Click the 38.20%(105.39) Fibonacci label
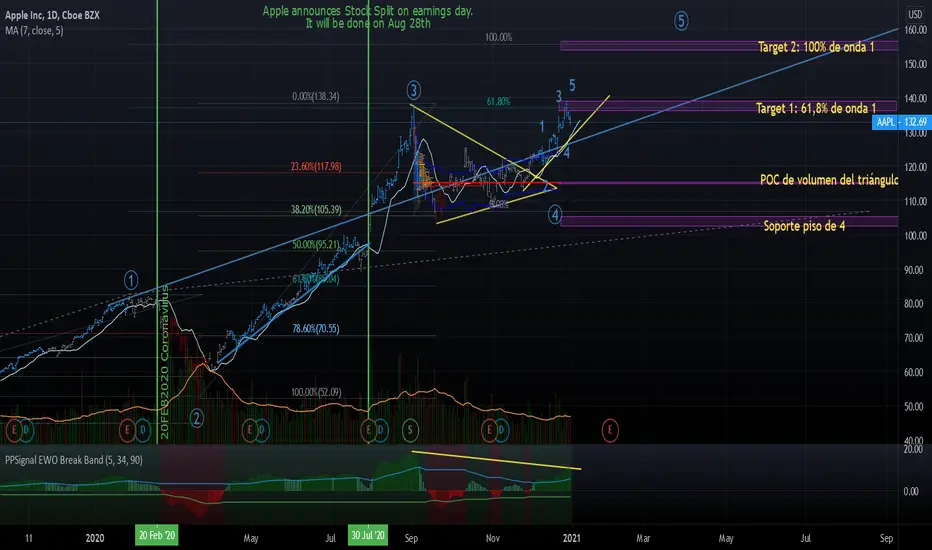Screen dimensions: 932x550 click(316, 209)
